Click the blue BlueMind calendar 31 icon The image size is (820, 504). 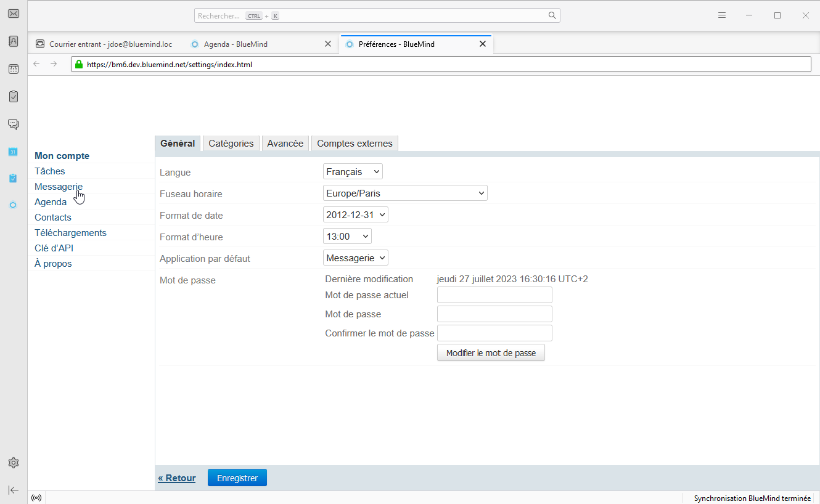point(13,152)
